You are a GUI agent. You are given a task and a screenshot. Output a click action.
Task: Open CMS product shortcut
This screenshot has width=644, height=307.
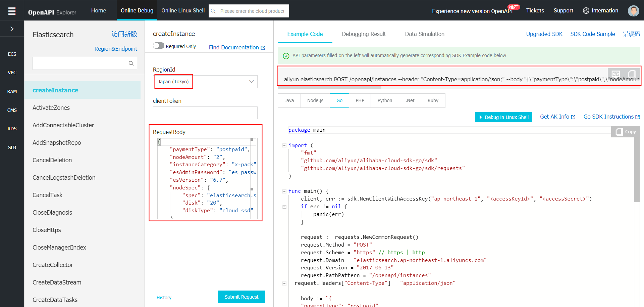click(12, 110)
